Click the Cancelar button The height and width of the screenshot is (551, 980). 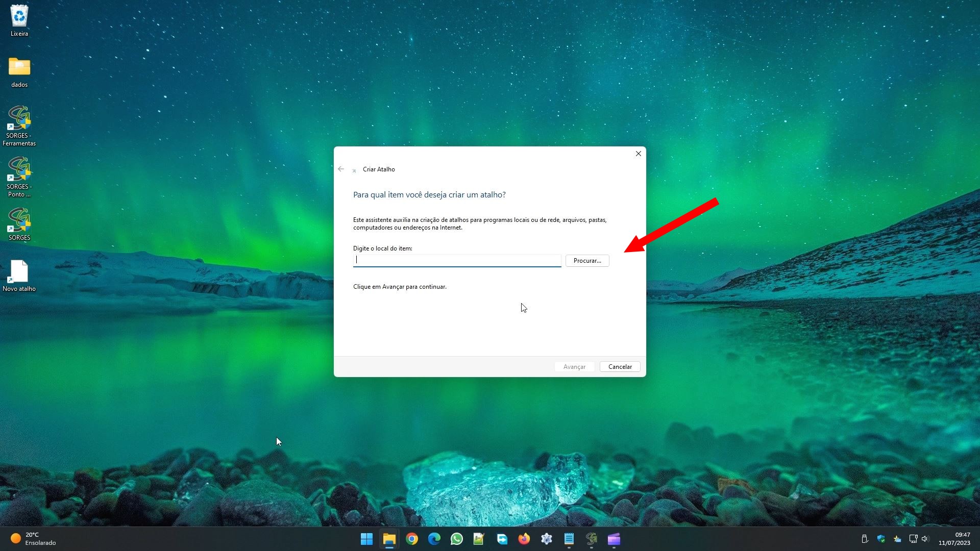pyautogui.click(x=620, y=367)
